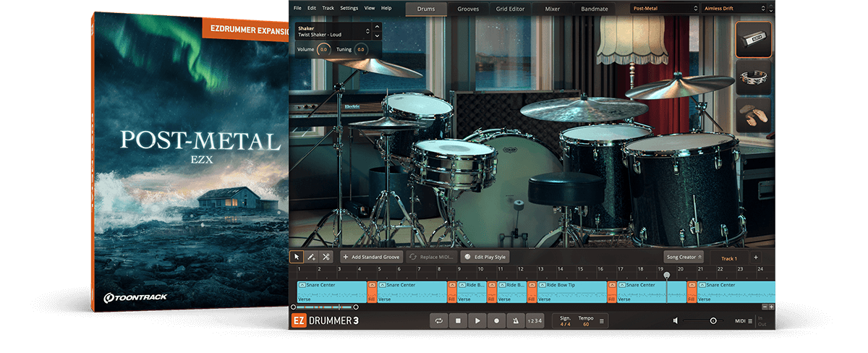This screenshot has height=353, width=868.
Task: Click the Edit Play Style button
Action: (x=485, y=257)
